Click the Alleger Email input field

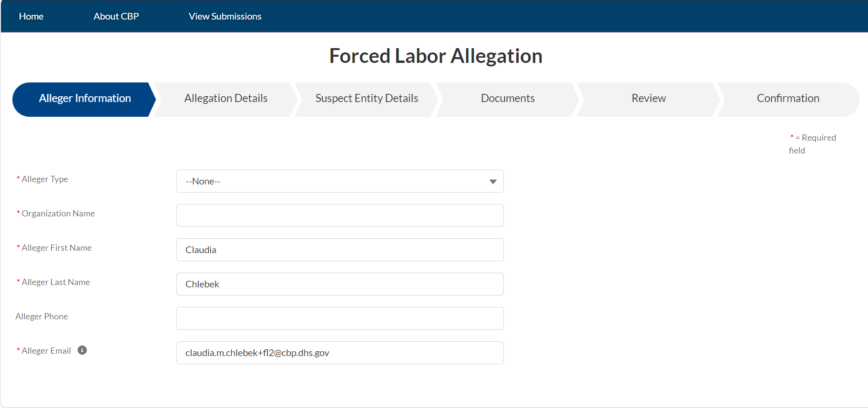pos(340,353)
